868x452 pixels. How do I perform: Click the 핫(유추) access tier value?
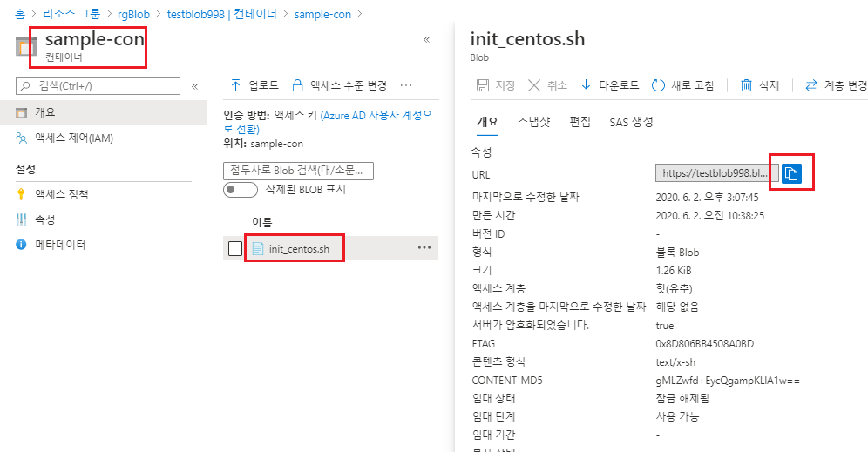[x=675, y=288]
